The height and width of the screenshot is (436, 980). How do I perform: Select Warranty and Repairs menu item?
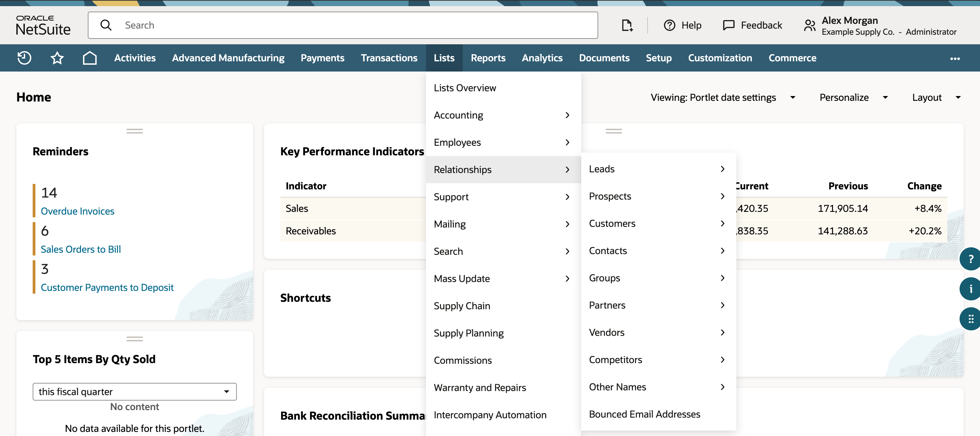pyautogui.click(x=503, y=388)
